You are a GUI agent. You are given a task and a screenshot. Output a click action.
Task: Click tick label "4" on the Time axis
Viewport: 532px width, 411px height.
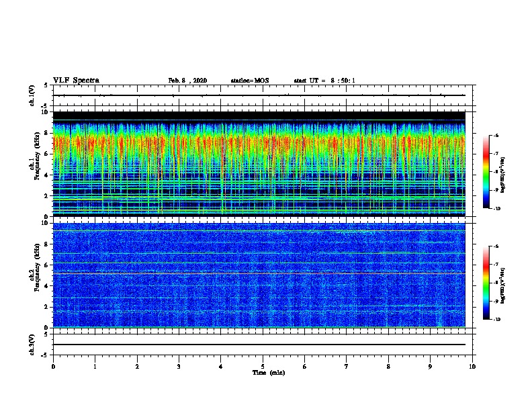221,367
